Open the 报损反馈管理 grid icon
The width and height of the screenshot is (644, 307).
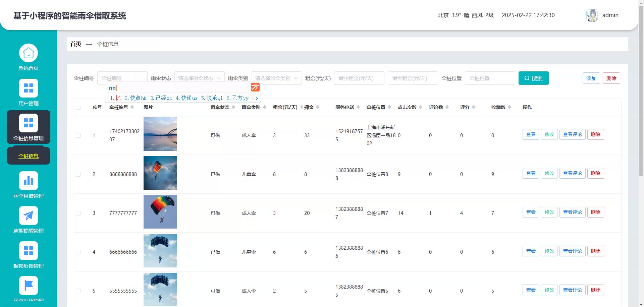pyautogui.click(x=29, y=251)
